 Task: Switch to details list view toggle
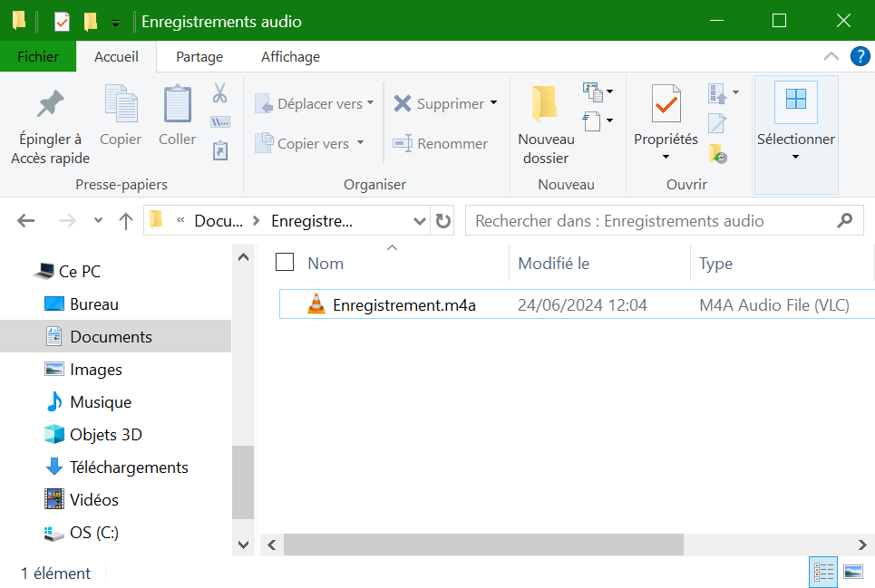[x=823, y=572]
